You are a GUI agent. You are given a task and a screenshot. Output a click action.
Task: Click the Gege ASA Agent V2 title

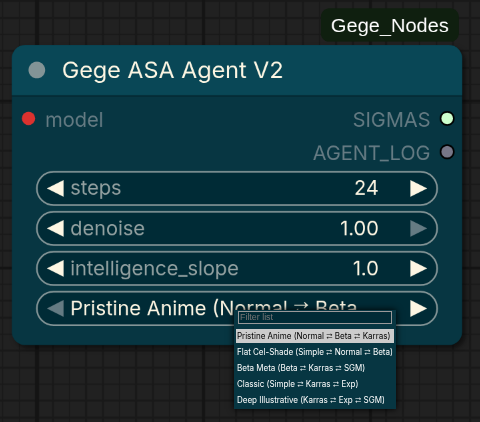point(172,70)
